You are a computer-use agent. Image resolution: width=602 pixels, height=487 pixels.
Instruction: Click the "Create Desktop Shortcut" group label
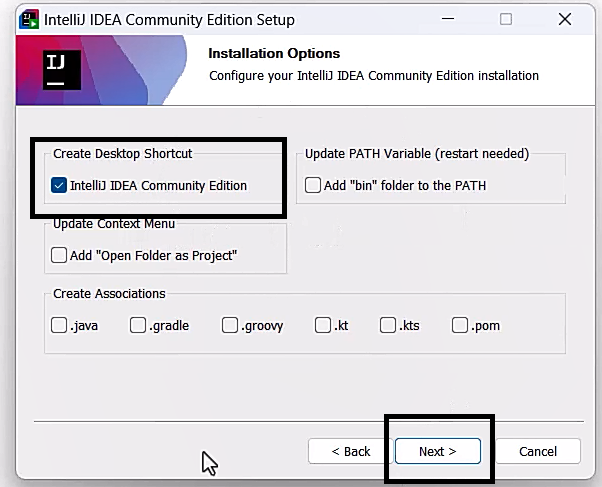(122, 154)
